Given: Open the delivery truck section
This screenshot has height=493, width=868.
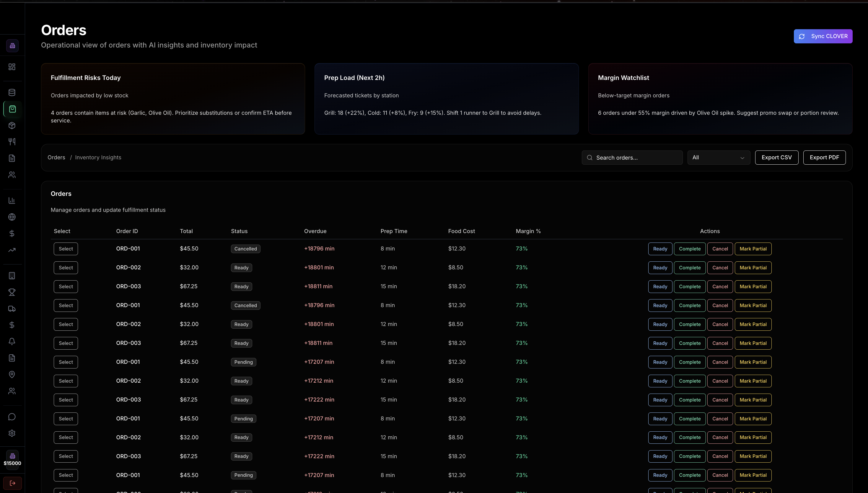Looking at the screenshot, I should (x=12, y=309).
